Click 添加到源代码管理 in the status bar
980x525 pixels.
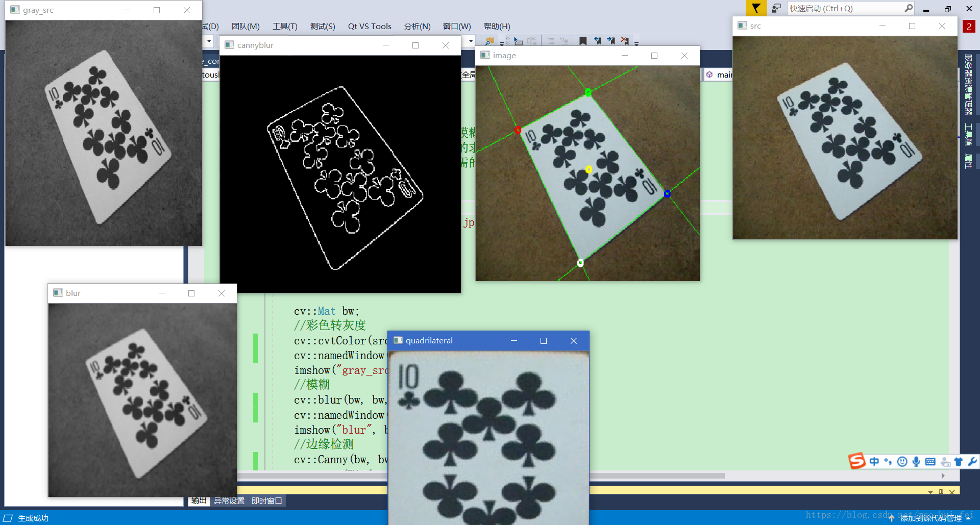click(931, 518)
